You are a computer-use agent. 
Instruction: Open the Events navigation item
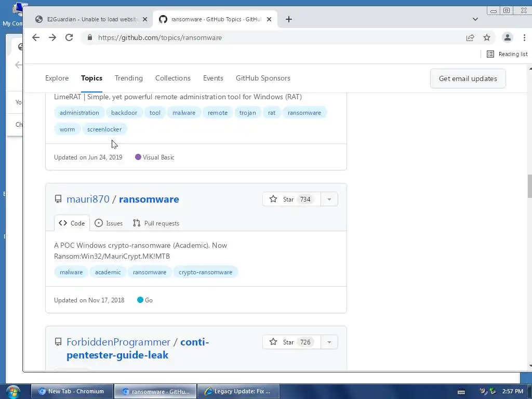tap(213, 78)
